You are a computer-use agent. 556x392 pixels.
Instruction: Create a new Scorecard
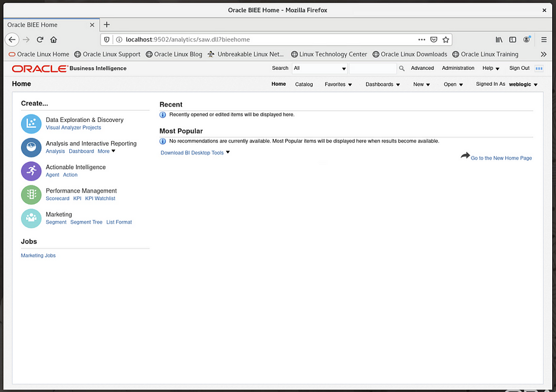point(57,198)
